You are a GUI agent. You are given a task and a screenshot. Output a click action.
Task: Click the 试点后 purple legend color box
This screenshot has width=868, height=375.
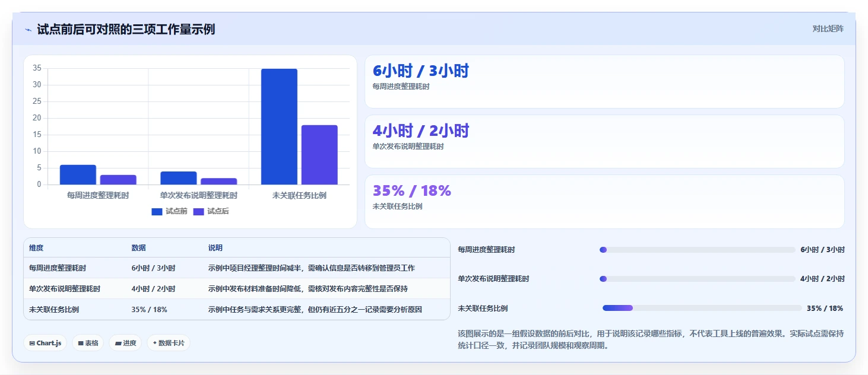pos(198,212)
